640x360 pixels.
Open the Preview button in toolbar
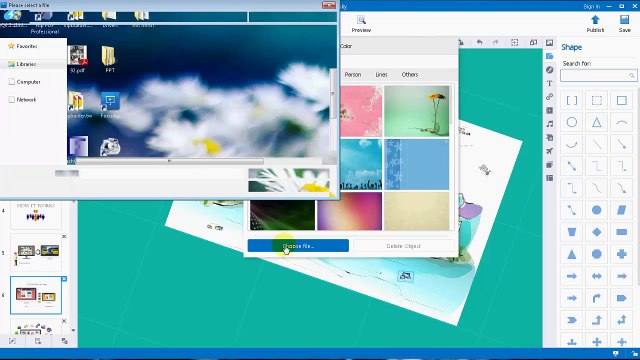click(361, 24)
